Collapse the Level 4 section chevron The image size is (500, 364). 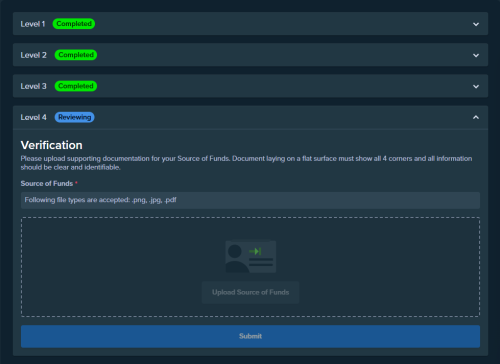point(476,117)
